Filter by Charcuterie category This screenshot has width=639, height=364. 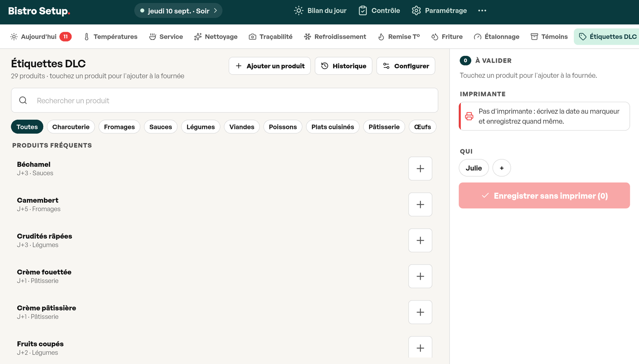[71, 127]
